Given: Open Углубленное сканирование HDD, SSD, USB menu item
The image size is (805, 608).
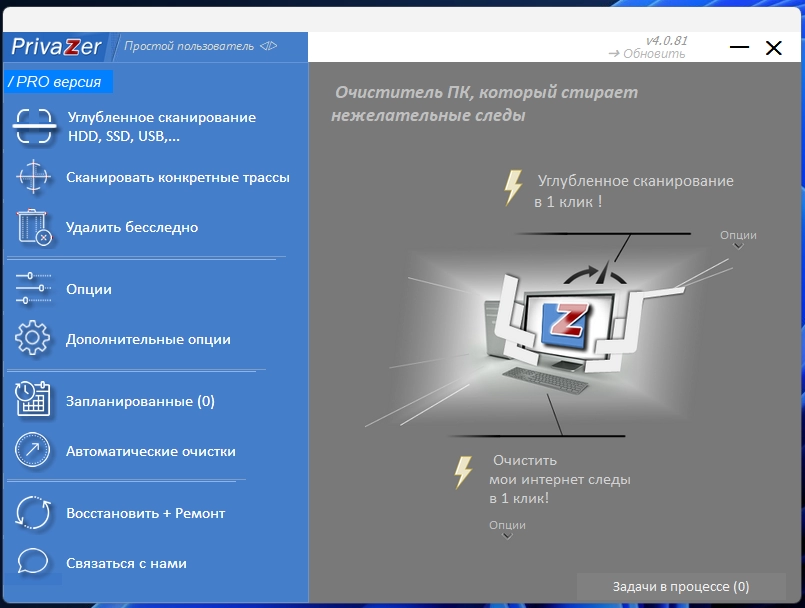Looking at the screenshot, I should [162, 126].
